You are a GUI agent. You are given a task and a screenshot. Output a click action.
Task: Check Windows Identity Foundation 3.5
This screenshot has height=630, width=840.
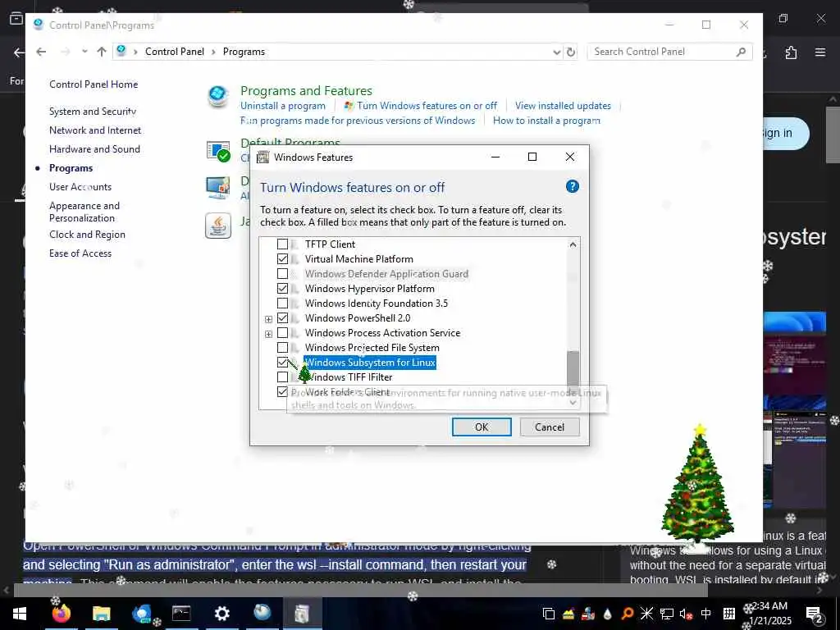282,304
